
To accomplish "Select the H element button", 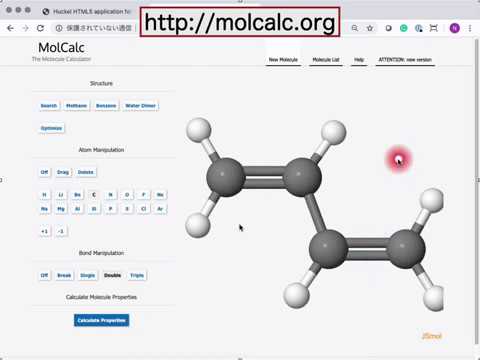I will (x=44, y=195).
